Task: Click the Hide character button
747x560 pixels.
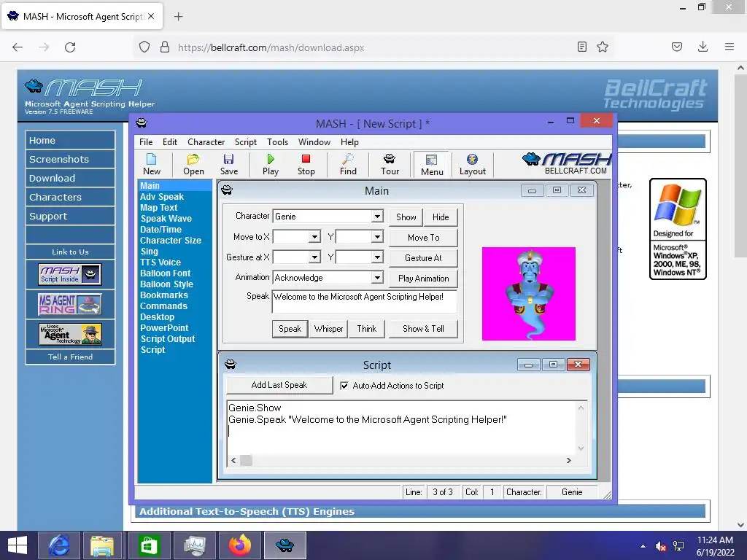Action: [x=441, y=217]
